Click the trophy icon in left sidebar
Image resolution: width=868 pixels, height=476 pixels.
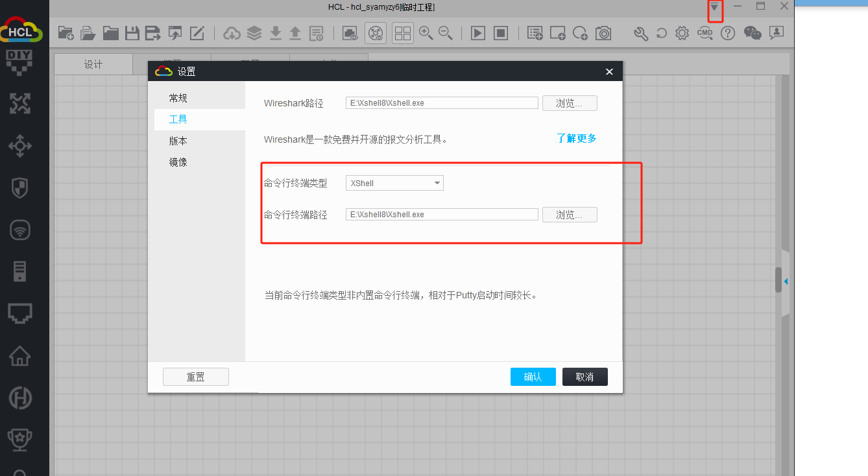(19, 439)
